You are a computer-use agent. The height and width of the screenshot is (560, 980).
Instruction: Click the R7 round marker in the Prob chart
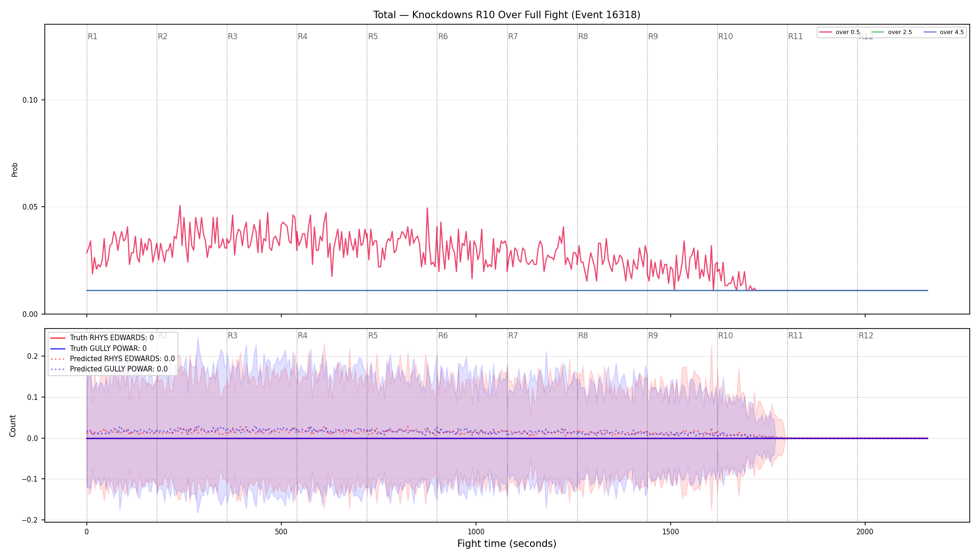(513, 36)
